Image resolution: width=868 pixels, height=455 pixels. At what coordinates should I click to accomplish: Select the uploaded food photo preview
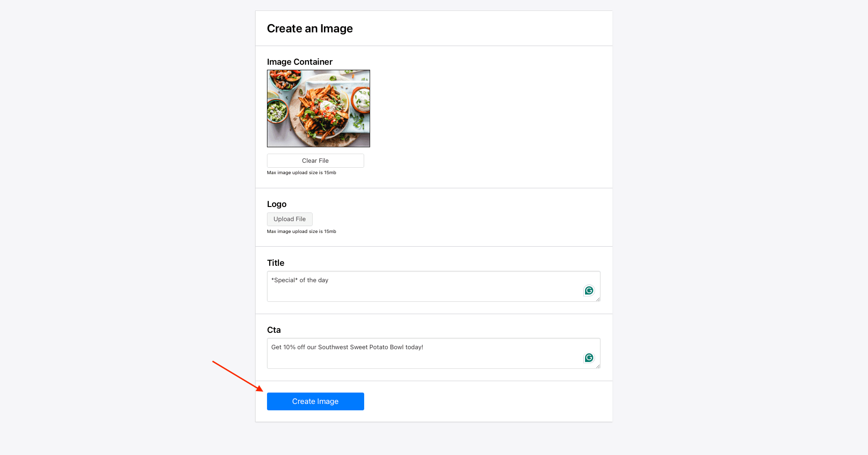[318, 109]
